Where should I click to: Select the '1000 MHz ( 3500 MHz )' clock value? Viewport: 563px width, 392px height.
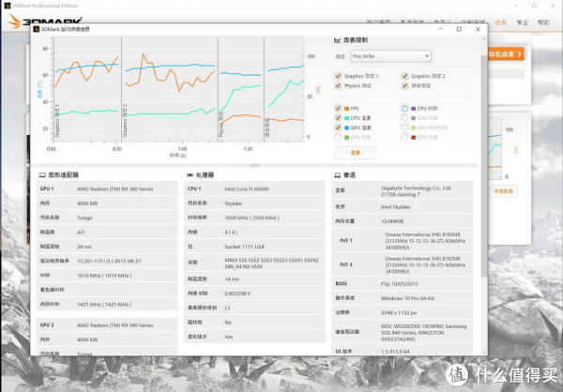point(251,218)
